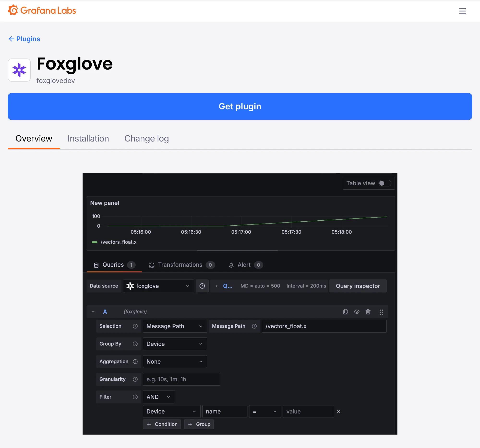Click the Foxglove plugin logo icon
Viewport: 480px width, 448px height.
coord(19,70)
